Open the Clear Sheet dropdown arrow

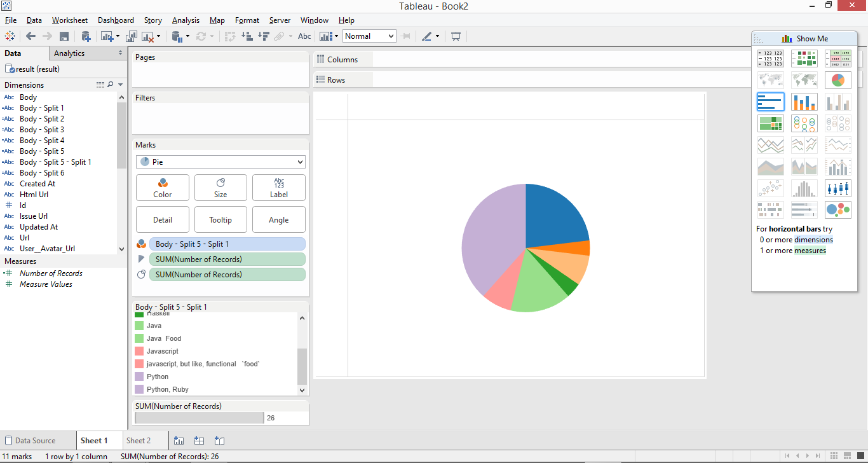point(158,36)
